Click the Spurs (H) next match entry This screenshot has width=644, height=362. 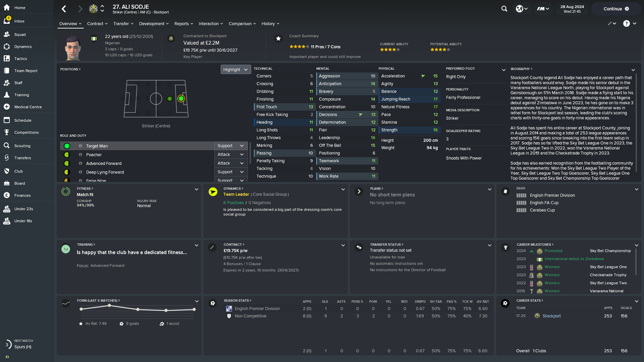tap(23, 346)
